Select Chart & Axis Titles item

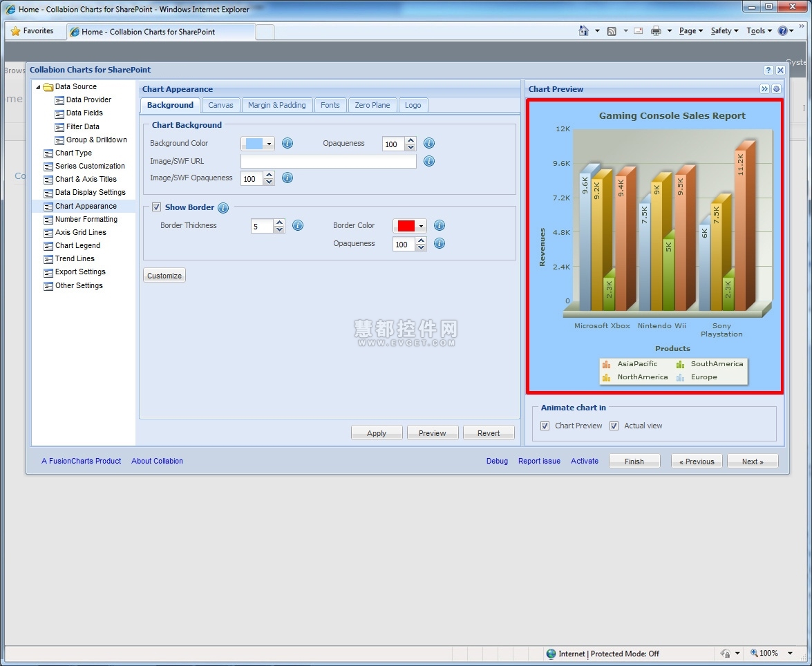(86, 179)
